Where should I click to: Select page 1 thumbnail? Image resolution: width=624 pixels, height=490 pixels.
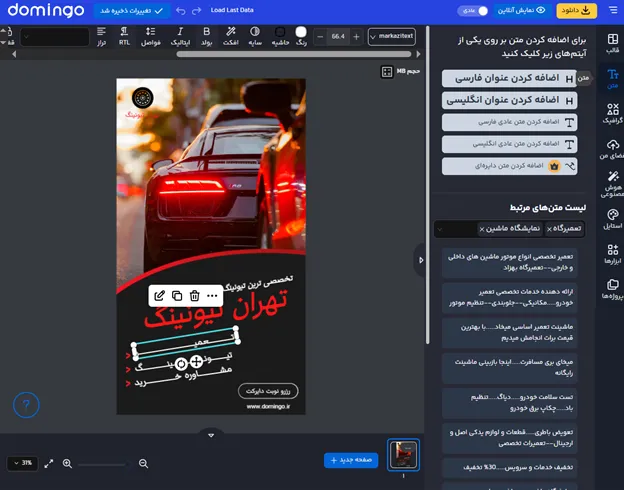tap(404, 455)
